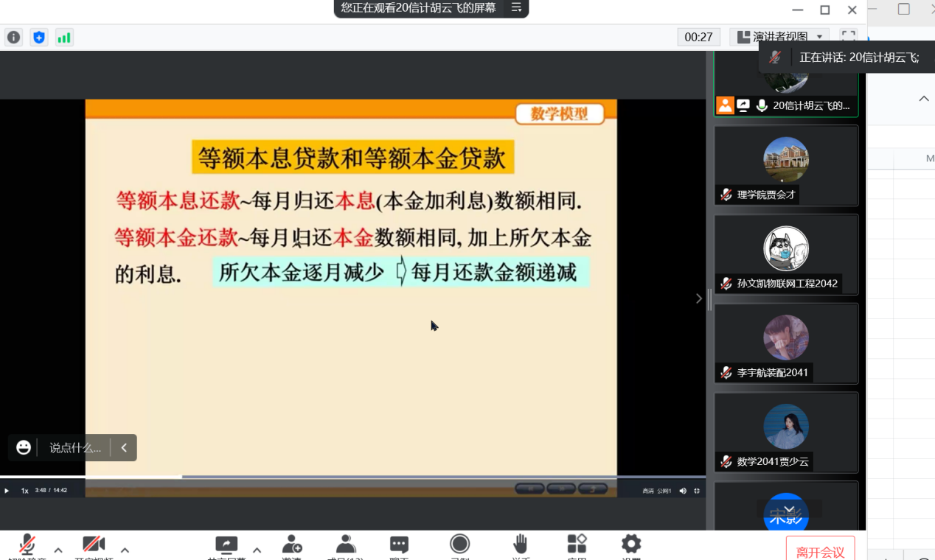
Task: Play the shared video using play button
Action: pos(7,491)
